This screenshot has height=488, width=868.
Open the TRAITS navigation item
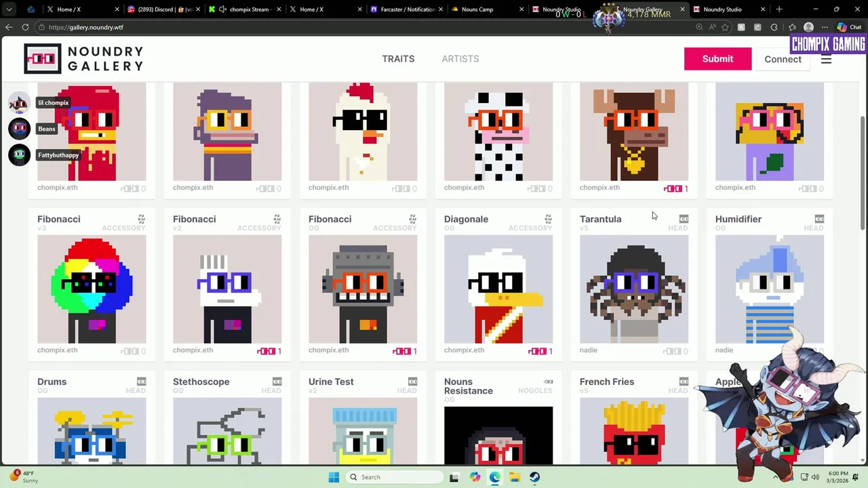(398, 59)
